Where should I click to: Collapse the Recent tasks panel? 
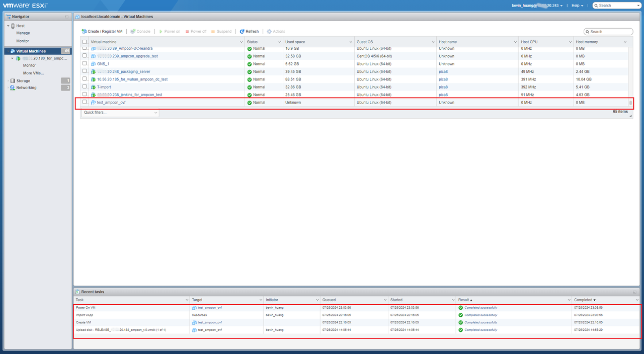635,292
